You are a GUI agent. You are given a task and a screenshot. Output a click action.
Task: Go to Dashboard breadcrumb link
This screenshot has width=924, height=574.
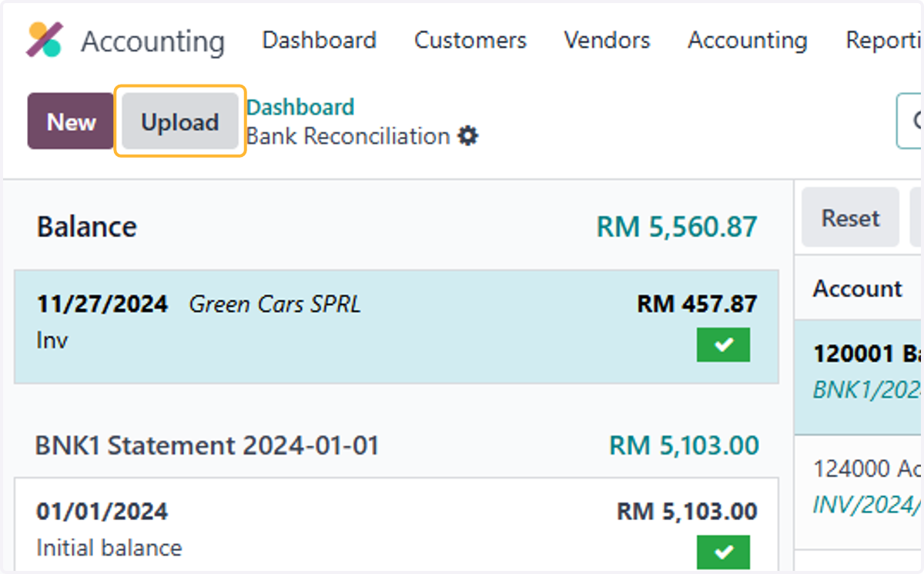(x=300, y=107)
